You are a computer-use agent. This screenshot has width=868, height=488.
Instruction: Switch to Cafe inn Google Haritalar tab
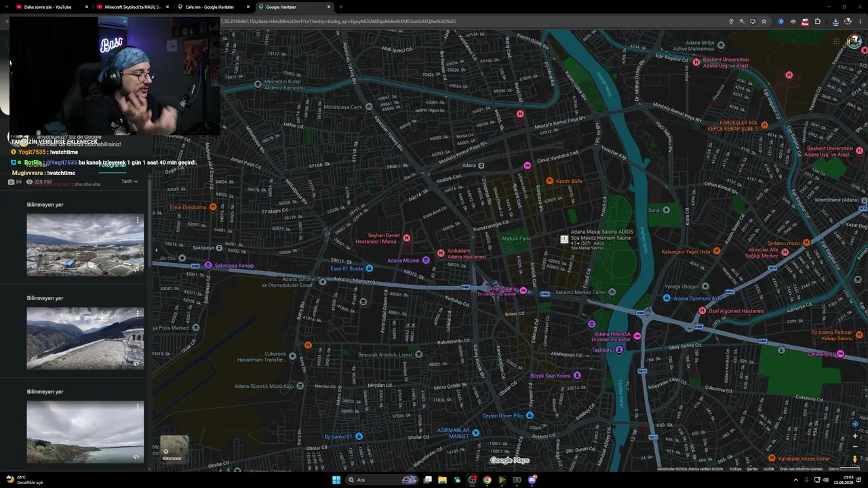click(213, 7)
